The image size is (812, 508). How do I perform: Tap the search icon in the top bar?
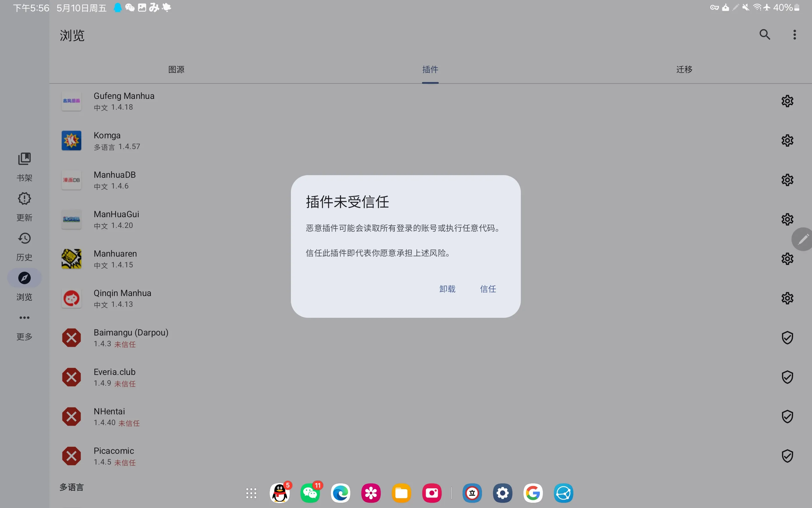(765, 35)
